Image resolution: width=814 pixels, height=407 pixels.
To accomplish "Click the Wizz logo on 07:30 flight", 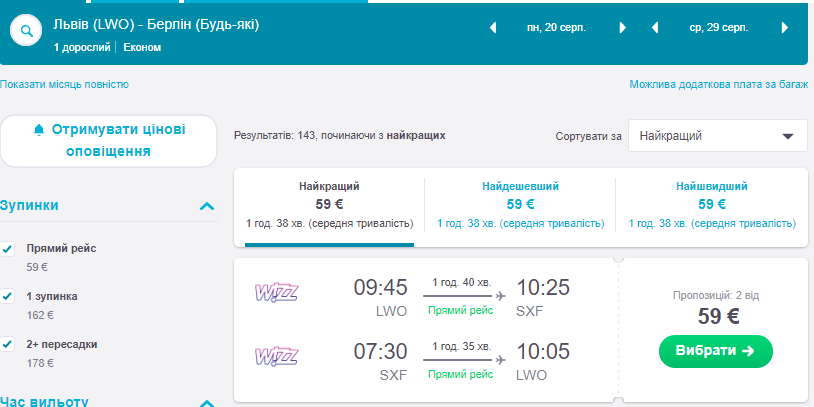I will tap(277, 355).
